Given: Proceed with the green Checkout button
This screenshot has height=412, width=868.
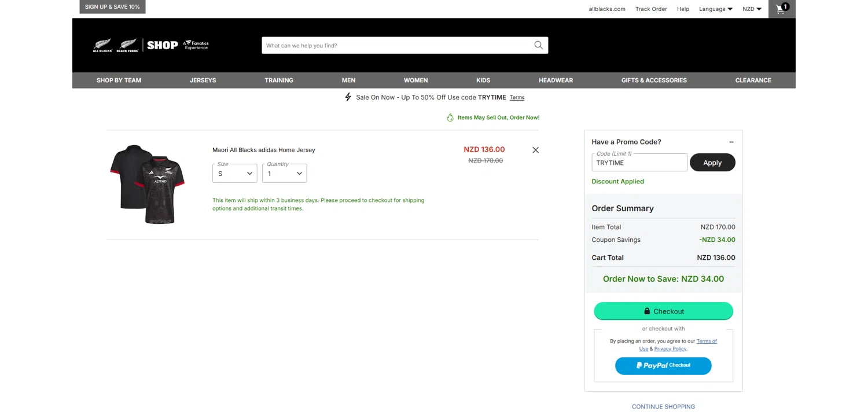Looking at the screenshot, I should (x=663, y=311).
